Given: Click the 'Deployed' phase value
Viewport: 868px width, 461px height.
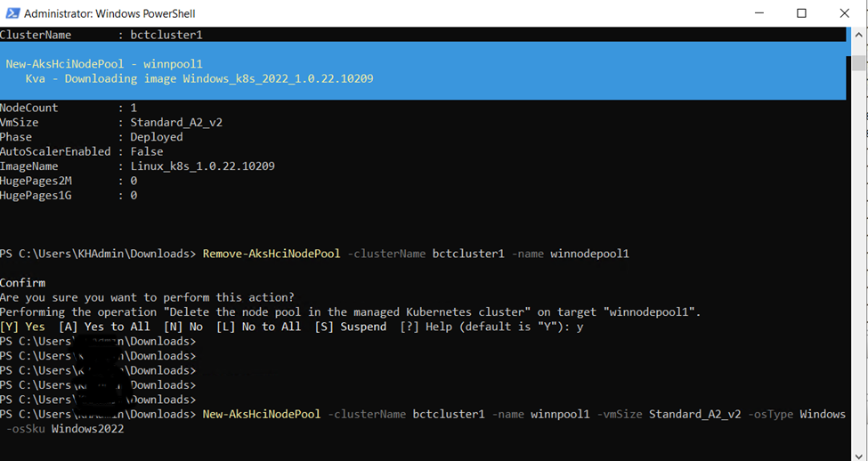Looking at the screenshot, I should [x=156, y=137].
